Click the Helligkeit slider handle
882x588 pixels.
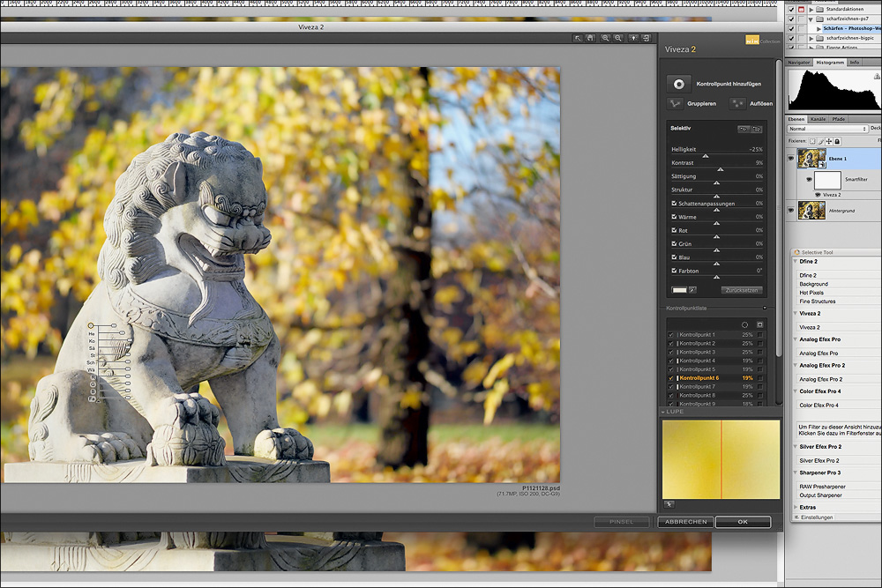[705, 156]
